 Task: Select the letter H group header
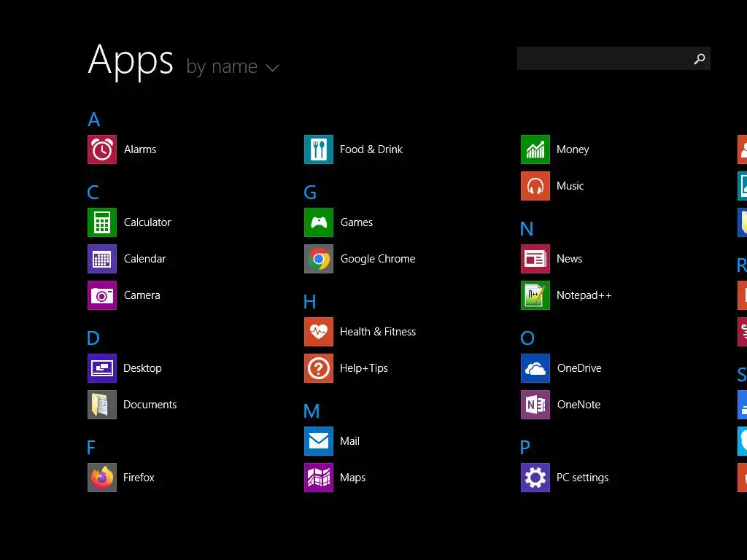[309, 302]
